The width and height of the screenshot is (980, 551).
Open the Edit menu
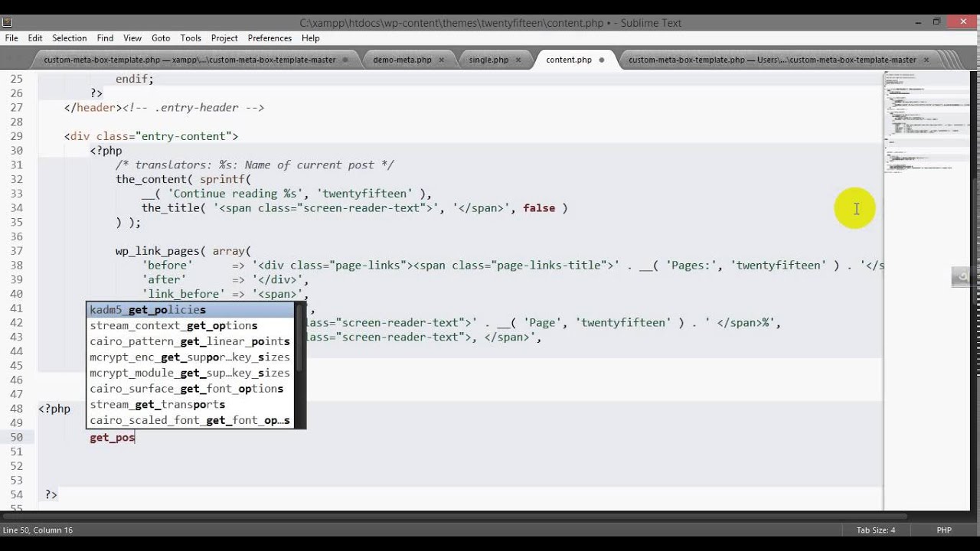click(x=35, y=37)
